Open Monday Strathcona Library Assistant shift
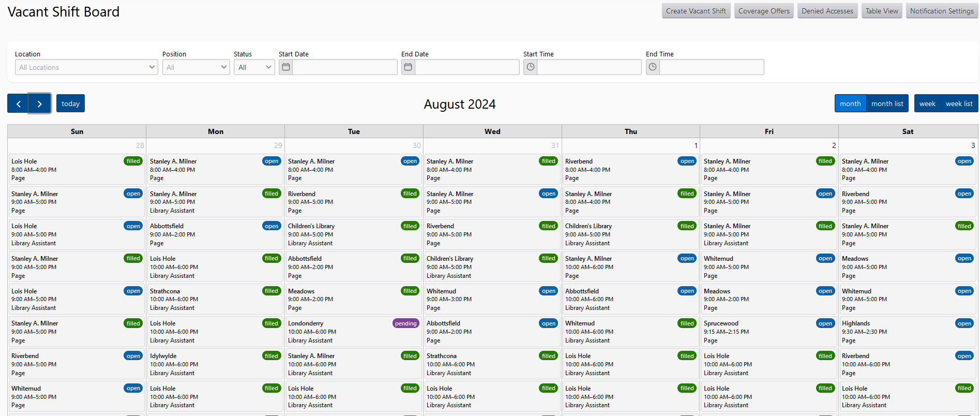The image size is (980, 416). [x=215, y=299]
